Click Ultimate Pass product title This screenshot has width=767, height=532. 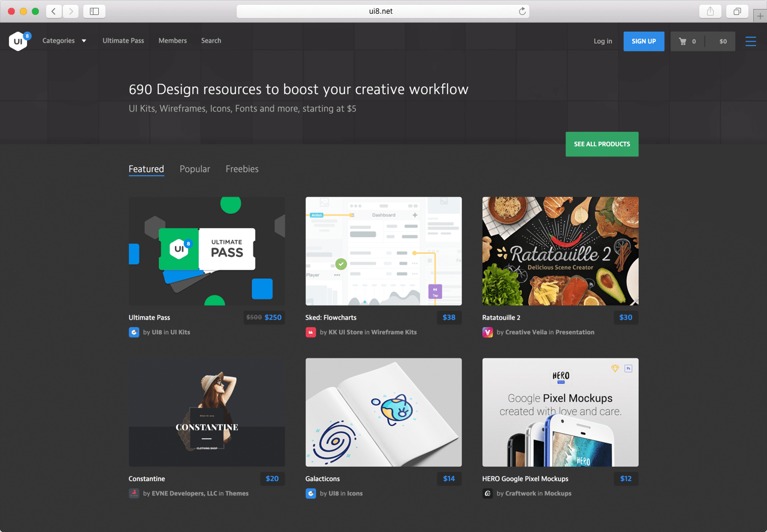[x=149, y=318]
